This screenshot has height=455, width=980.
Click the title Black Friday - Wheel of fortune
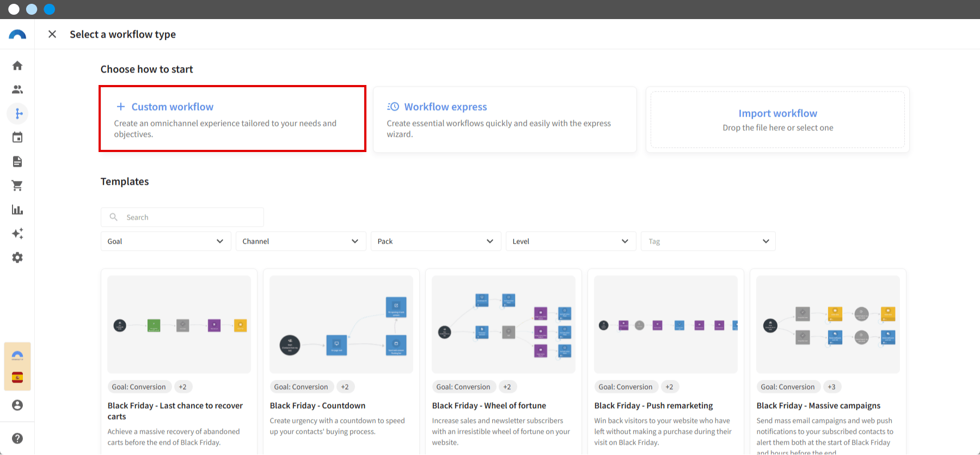(489, 405)
